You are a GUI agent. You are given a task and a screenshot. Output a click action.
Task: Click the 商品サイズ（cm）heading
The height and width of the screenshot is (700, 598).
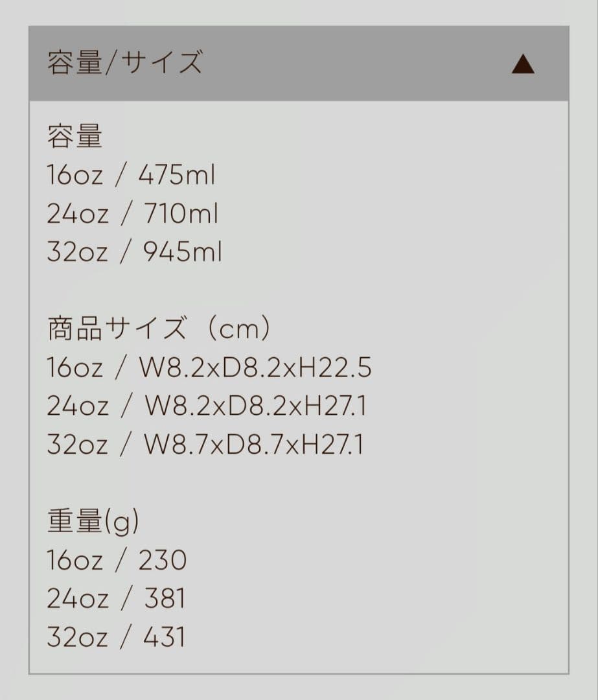(158, 330)
